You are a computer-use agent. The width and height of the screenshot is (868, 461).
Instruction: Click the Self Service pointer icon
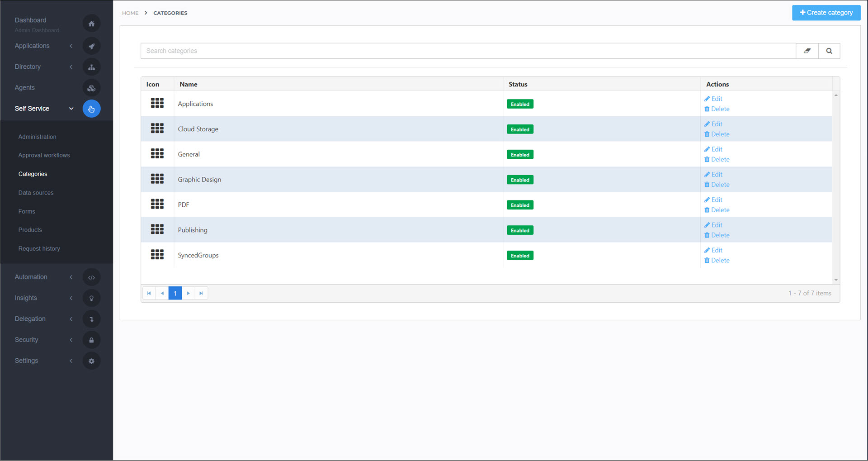click(x=91, y=109)
